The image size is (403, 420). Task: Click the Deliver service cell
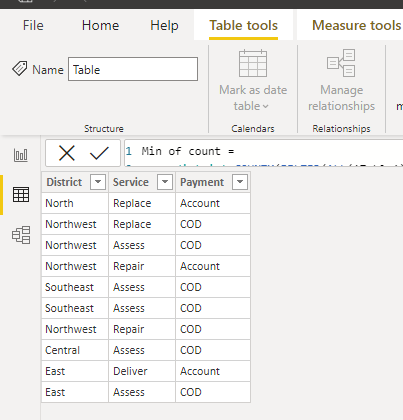(x=142, y=371)
